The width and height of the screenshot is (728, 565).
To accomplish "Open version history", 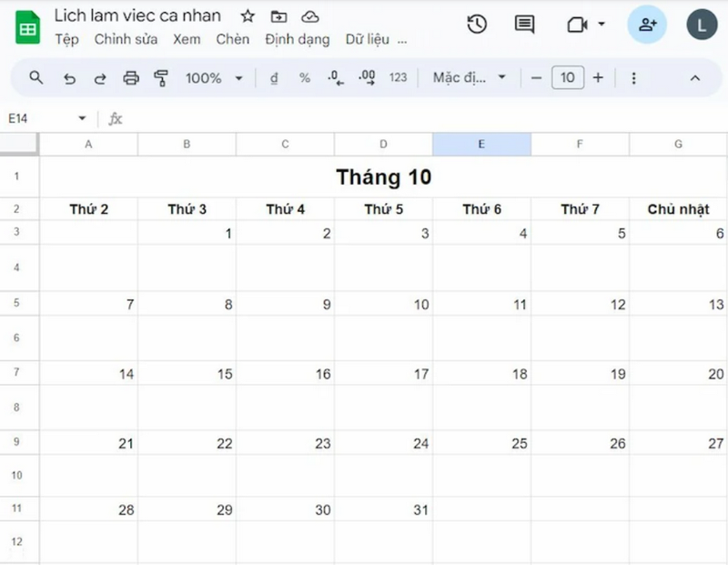I will [475, 25].
